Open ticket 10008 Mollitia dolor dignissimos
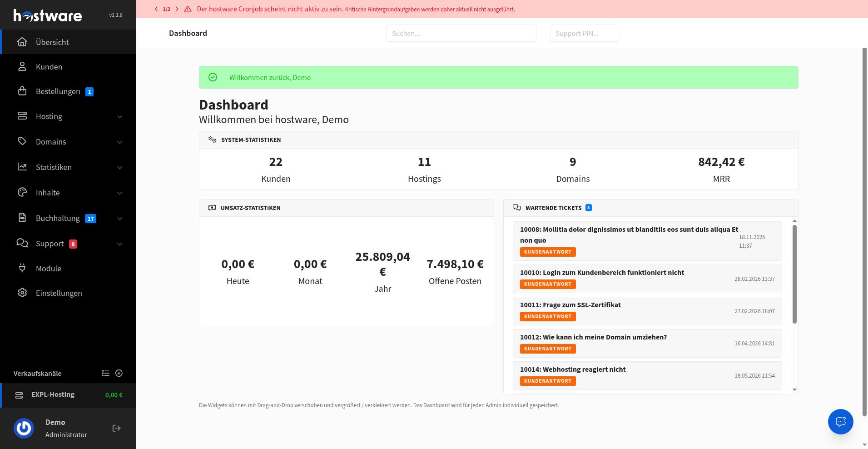 (647, 241)
